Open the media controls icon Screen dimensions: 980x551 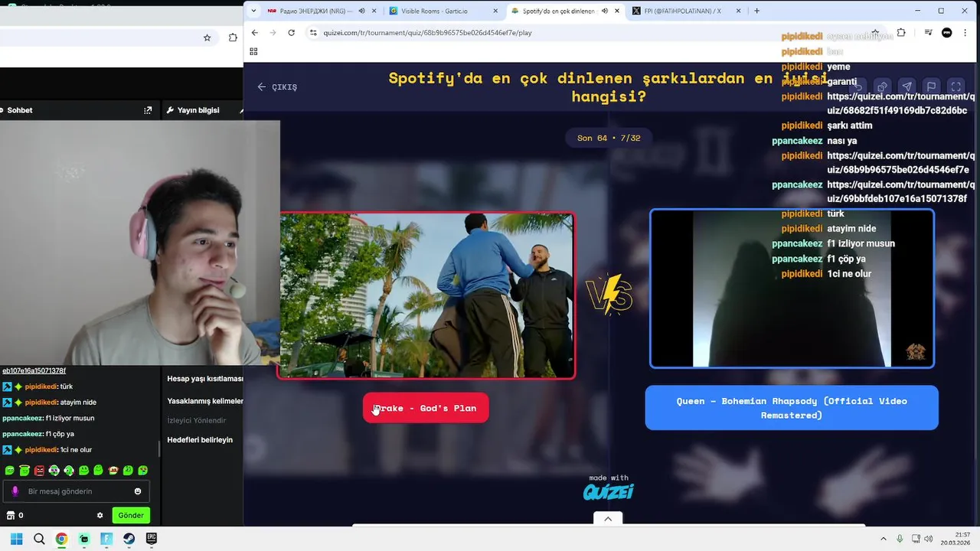(x=928, y=32)
